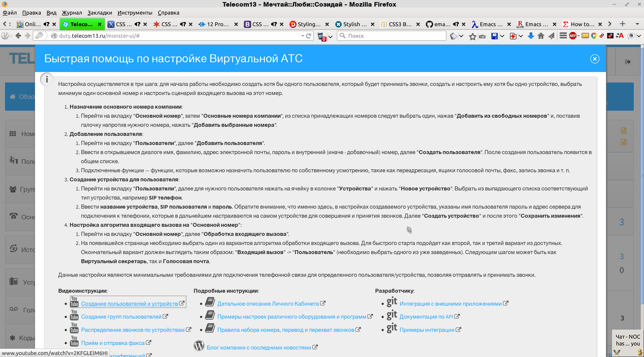
Task: Open the book icon for detailed account description
Action: [x=210, y=302]
